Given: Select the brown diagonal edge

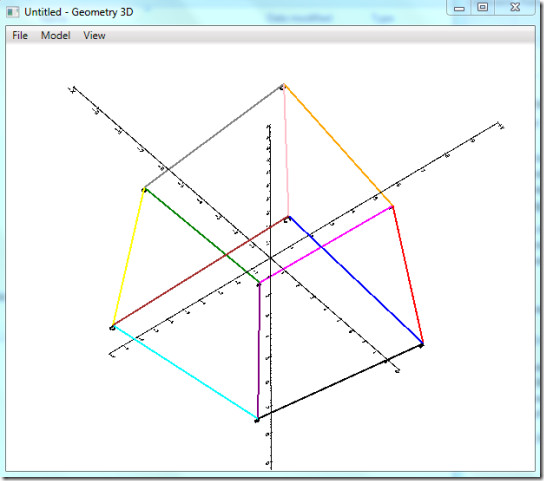Looking at the screenshot, I should 200,272.
